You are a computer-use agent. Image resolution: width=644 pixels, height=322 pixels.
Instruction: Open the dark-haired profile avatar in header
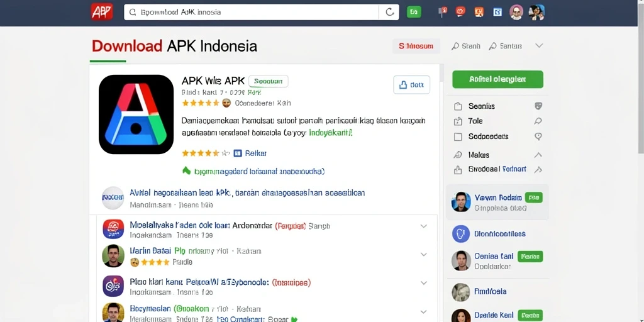536,13
